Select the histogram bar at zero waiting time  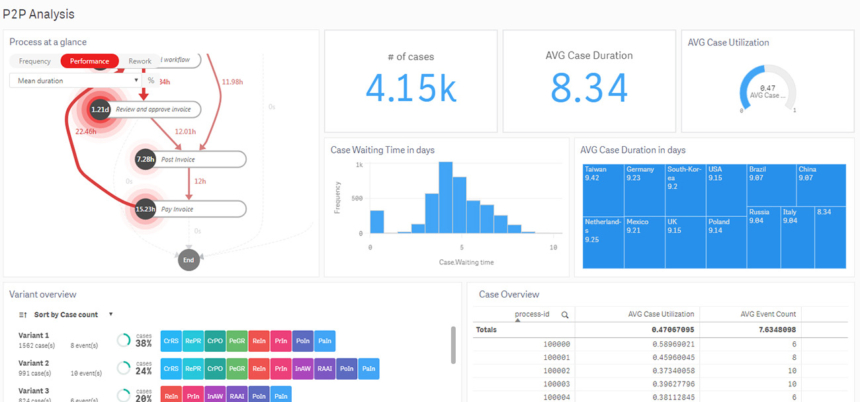tap(377, 222)
